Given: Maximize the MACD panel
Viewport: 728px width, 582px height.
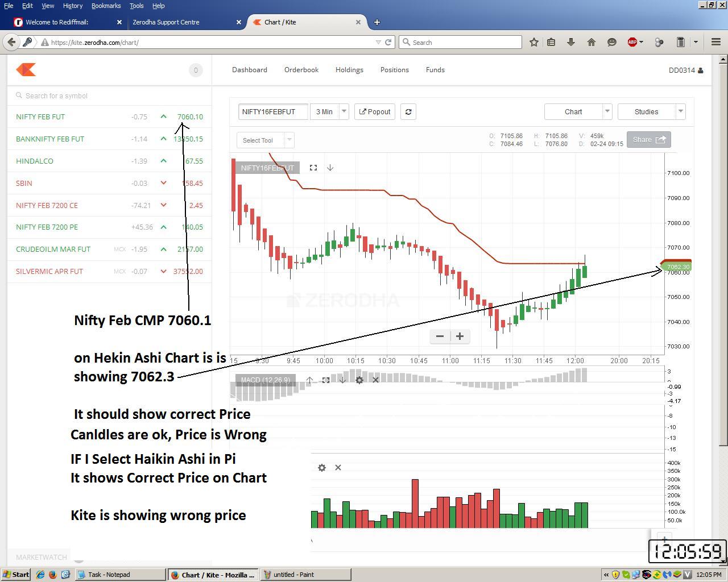Looking at the screenshot, I should click(326, 380).
